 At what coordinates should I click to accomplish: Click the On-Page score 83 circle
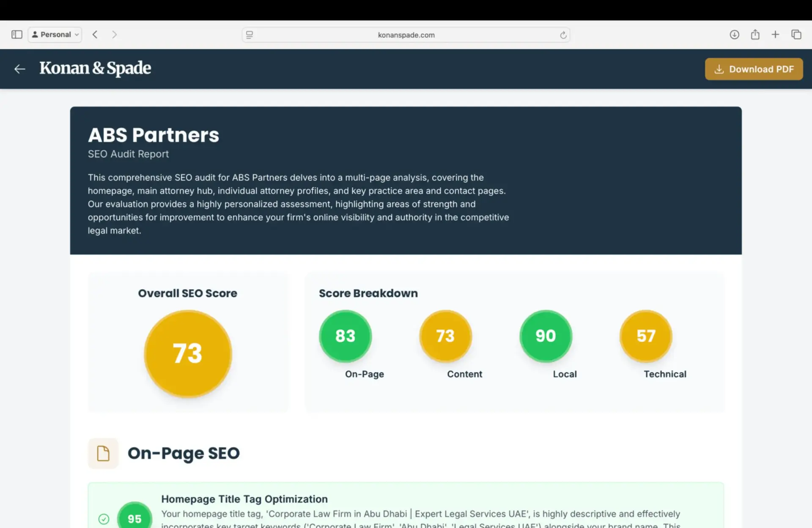(x=345, y=336)
